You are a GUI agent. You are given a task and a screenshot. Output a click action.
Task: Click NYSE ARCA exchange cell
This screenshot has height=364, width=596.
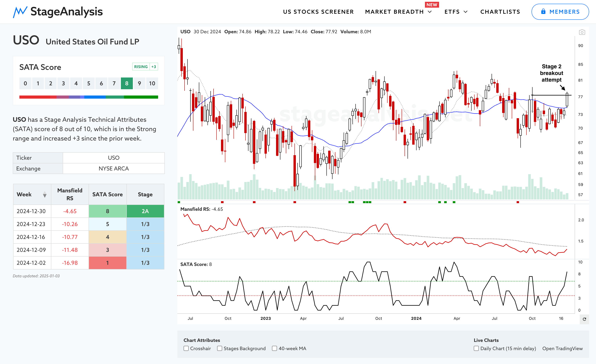(x=114, y=168)
